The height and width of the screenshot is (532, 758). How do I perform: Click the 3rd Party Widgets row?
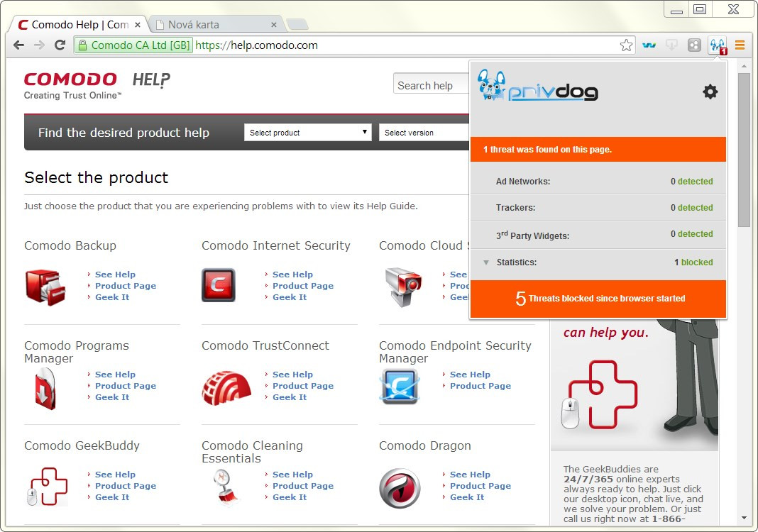click(x=598, y=235)
